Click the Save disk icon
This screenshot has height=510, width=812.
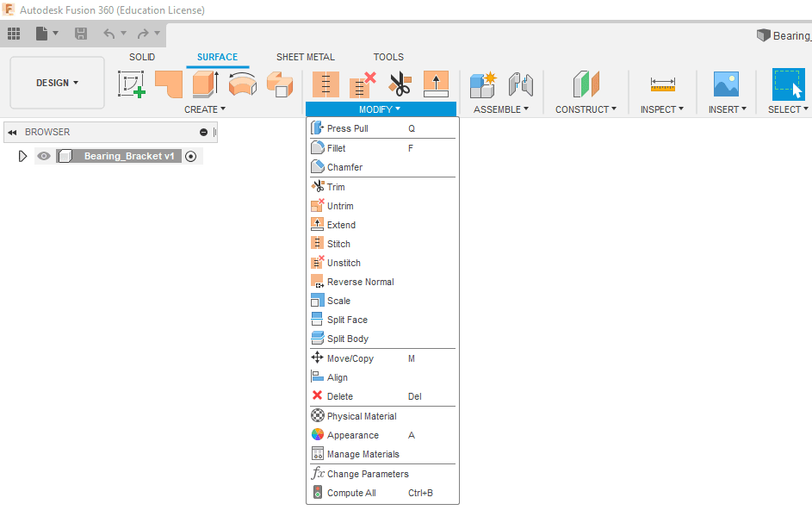(81, 34)
